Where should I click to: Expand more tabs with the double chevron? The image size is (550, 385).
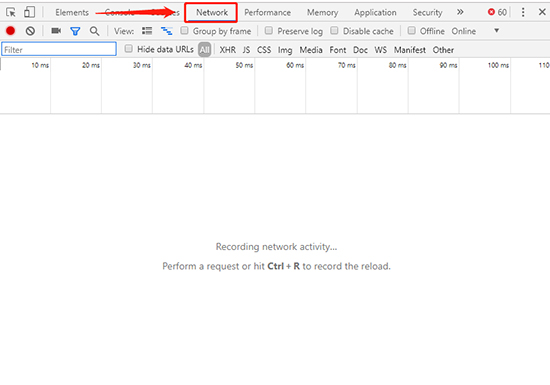[460, 12]
